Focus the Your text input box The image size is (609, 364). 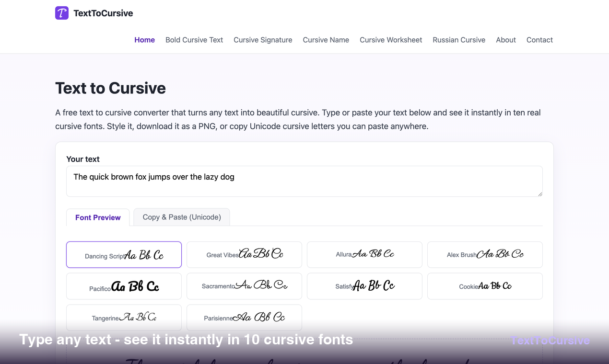[304, 181]
